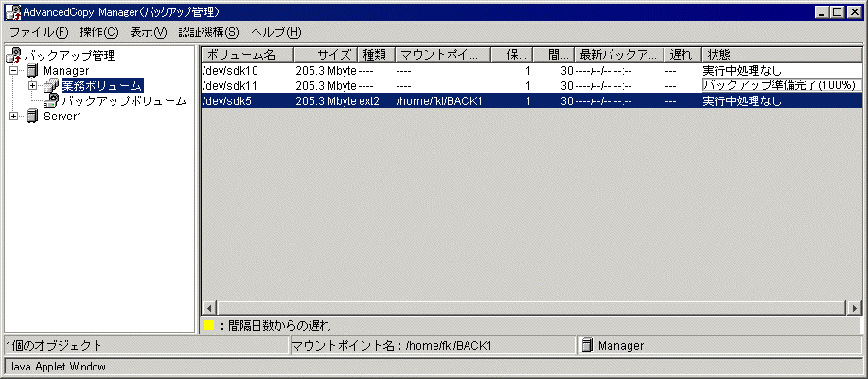The width and height of the screenshot is (868, 379).
Task: Click 205.3 Mbyte size of /dev/sdk11
Action: tap(326, 86)
